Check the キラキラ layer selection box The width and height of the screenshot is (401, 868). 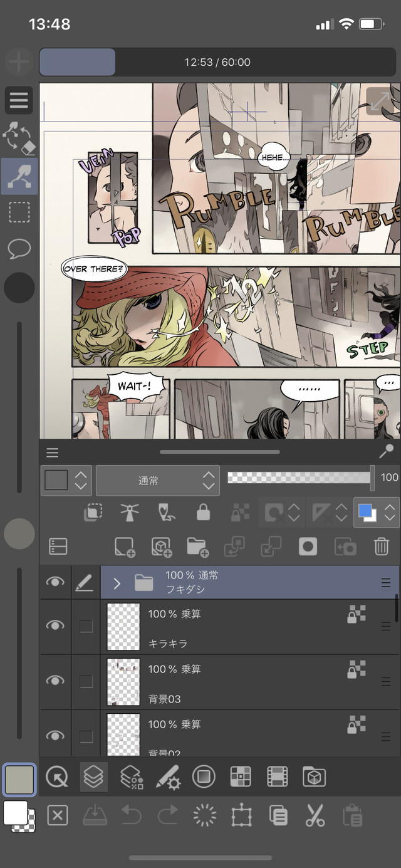coord(86,625)
